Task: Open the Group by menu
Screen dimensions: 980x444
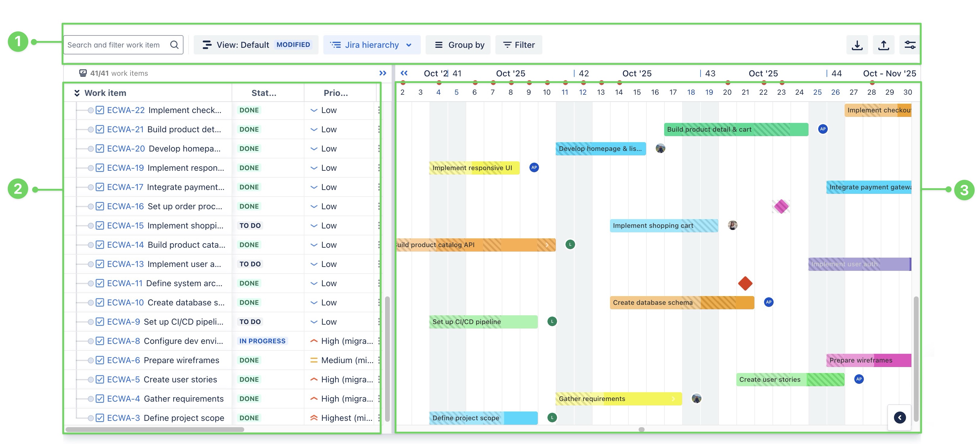Action: pyautogui.click(x=458, y=45)
